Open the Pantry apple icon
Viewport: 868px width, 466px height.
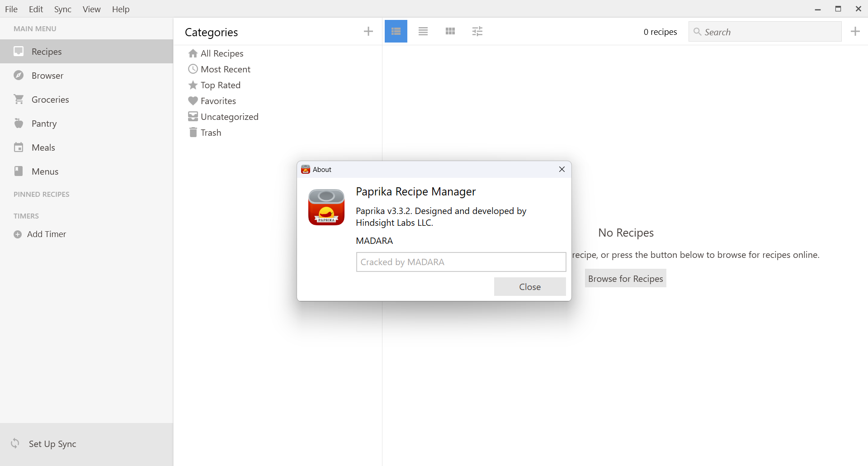point(19,123)
